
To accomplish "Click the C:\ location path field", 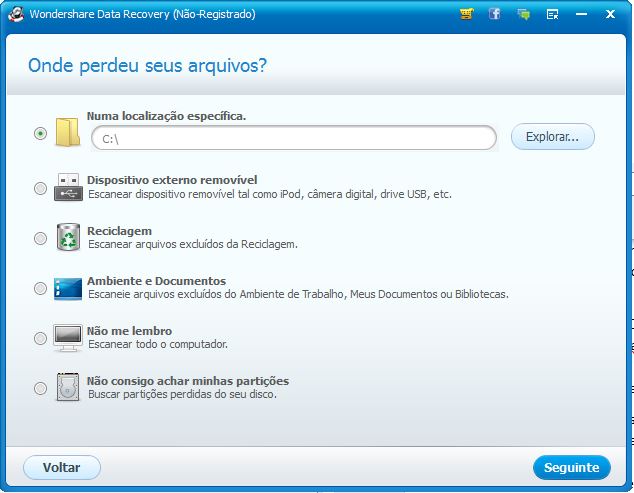I will pos(293,138).
